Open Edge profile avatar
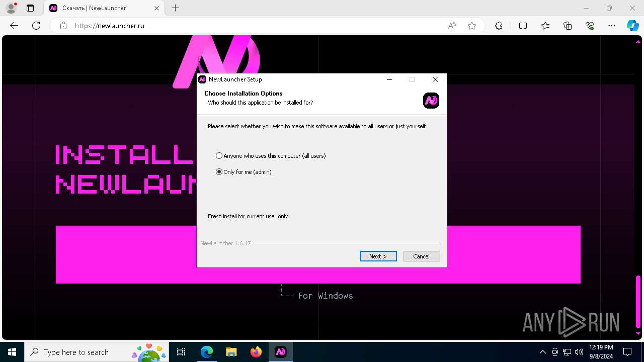Image resolution: width=644 pixels, height=362 pixels. pyautogui.click(x=11, y=8)
